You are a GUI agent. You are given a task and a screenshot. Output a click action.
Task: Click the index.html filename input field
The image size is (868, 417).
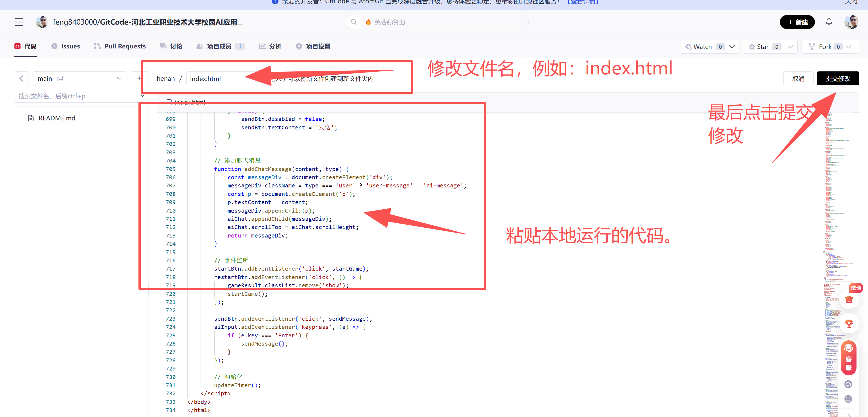click(x=216, y=79)
